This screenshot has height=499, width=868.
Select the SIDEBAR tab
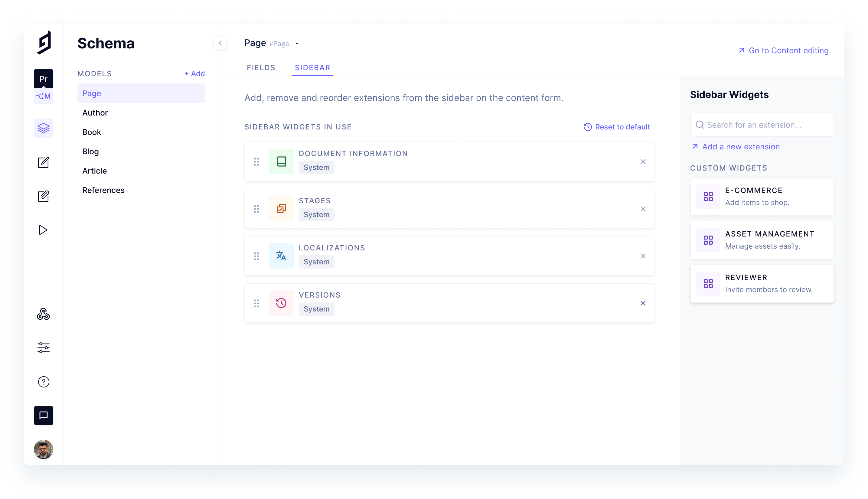(312, 67)
